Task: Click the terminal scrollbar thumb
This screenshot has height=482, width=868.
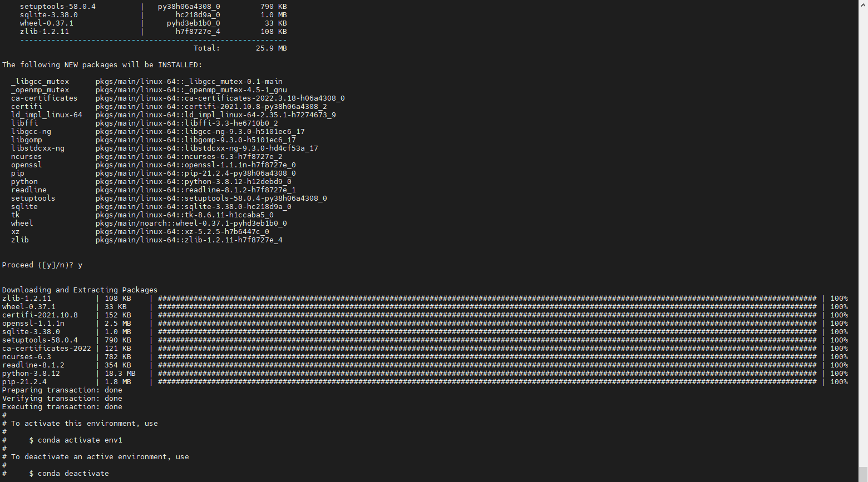Action: coord(863,474)
